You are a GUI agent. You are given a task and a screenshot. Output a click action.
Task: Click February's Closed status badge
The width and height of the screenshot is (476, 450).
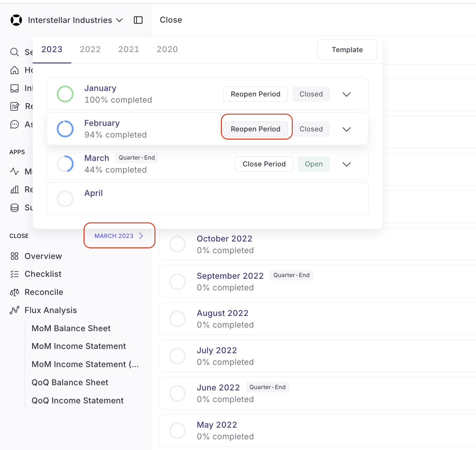(311, 129)
